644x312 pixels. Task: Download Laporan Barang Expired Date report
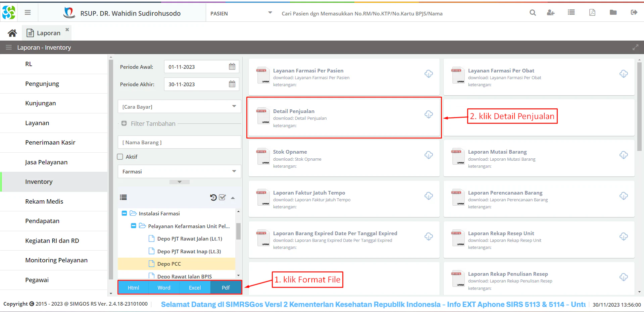[429, 237]
